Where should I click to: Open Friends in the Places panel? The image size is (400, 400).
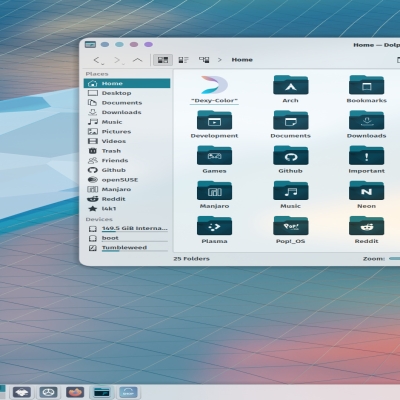(x=127, y=161)
